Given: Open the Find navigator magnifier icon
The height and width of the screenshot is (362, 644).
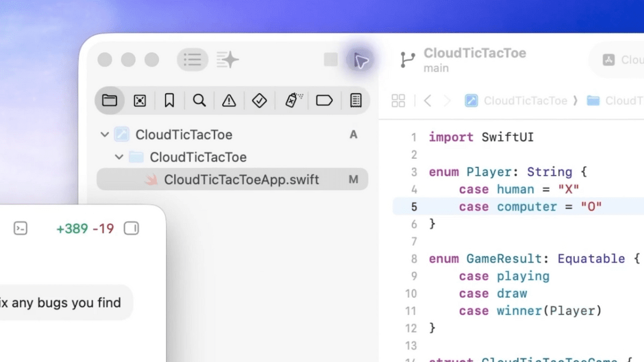Looking at the screenshot, I should [x=200, y=100].
